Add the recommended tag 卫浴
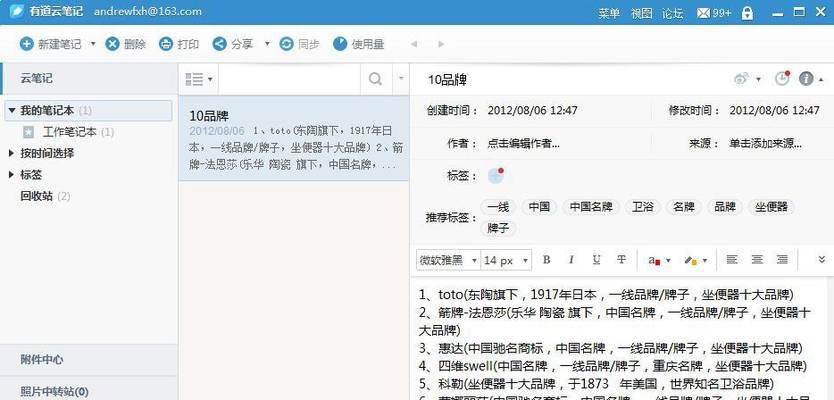This screenshot has width=834, height=400. 643,207
